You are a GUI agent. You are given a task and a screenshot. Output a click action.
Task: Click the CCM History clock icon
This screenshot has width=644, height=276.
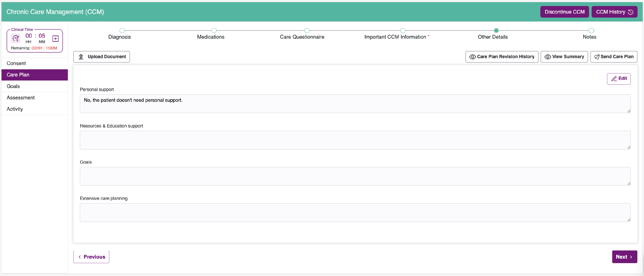click(631, 12)
